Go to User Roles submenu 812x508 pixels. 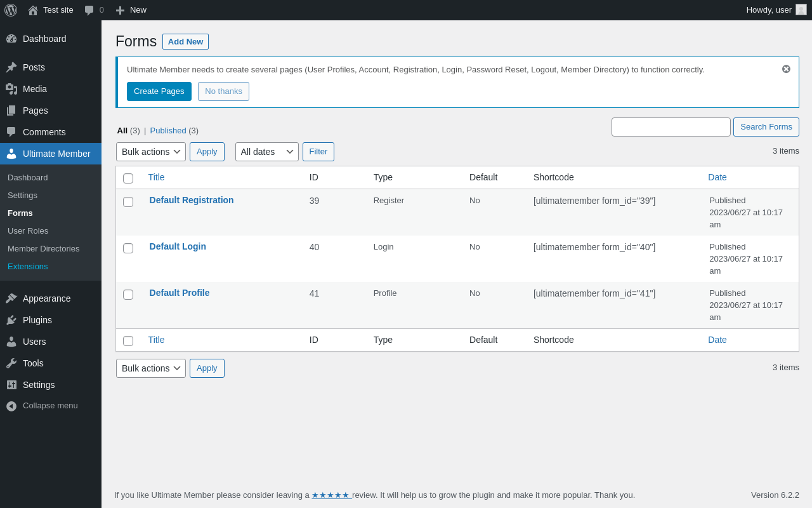tap(28, 231)
